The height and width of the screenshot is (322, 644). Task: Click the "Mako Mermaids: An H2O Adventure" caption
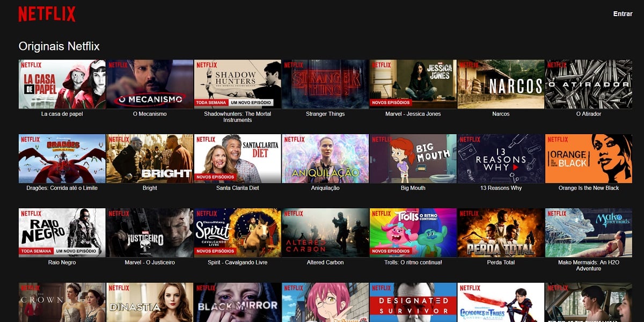pos(589,266)
